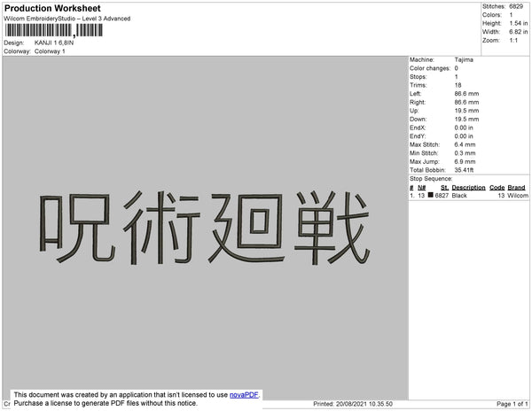Click the Trims value 18
The image size is (532, 411).
(x=458, y=85)
